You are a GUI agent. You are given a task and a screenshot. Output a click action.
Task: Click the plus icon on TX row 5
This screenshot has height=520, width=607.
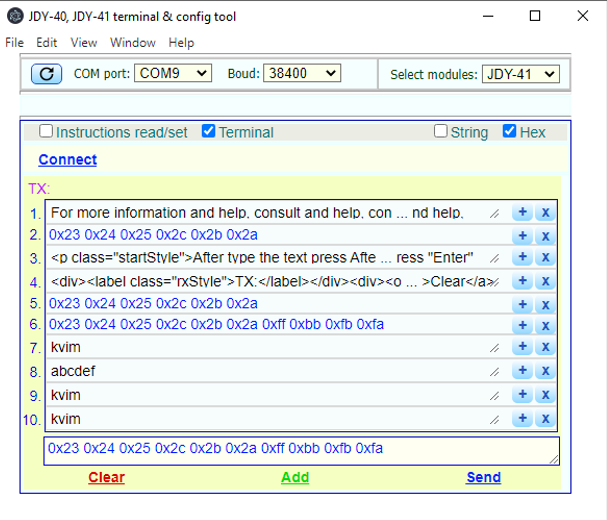tap(523, 305)
